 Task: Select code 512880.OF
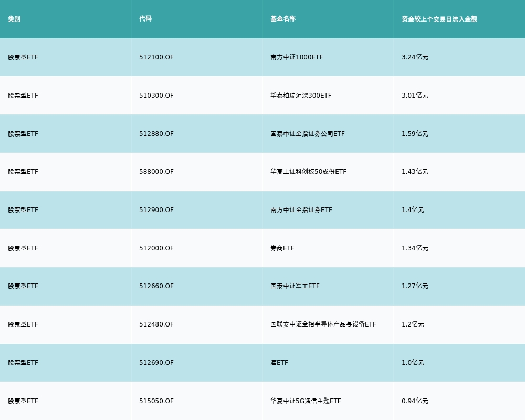156,134
